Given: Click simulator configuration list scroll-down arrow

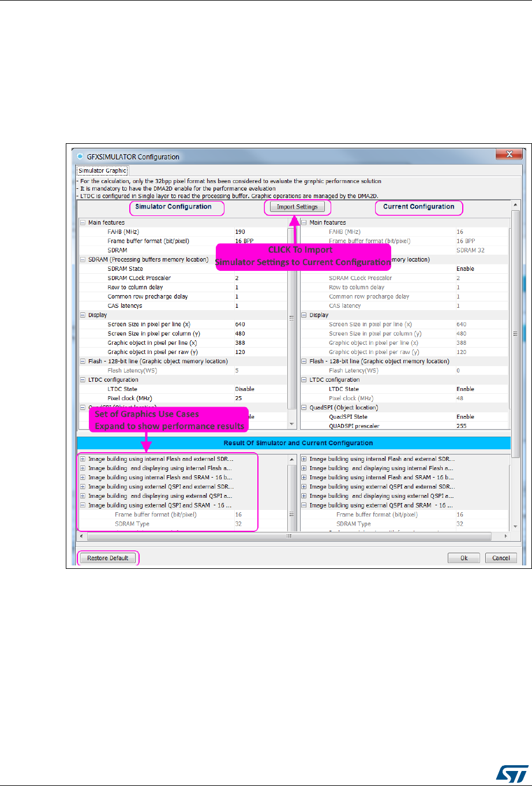Looking at the screenshot, I should pyautogui.click(x=292, y=424).
